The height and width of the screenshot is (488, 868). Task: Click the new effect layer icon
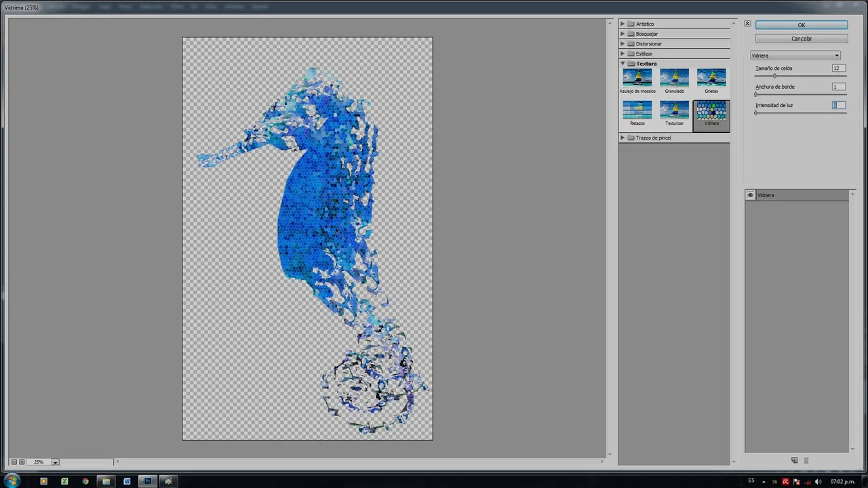pos(795,460)
